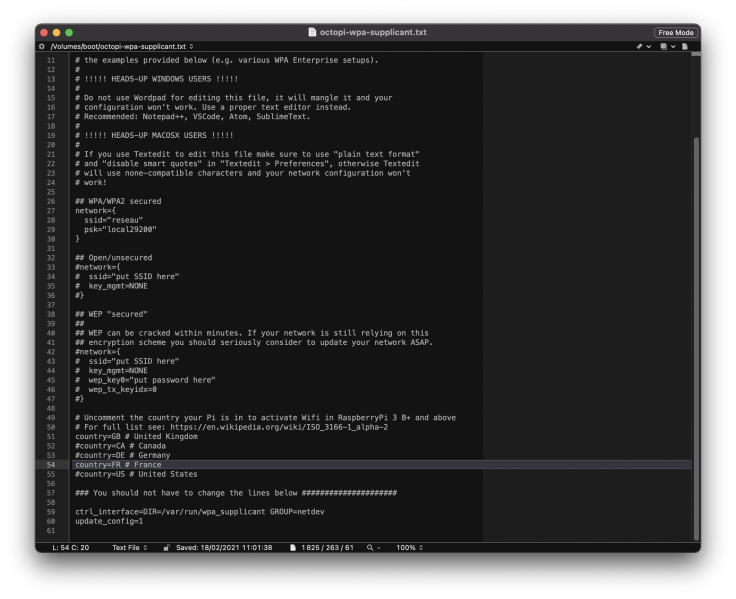736x599 pixels.
Task: Click the Wikipedia ISO_3166-1 URL on line 50
Action: [x=279, y=427]
